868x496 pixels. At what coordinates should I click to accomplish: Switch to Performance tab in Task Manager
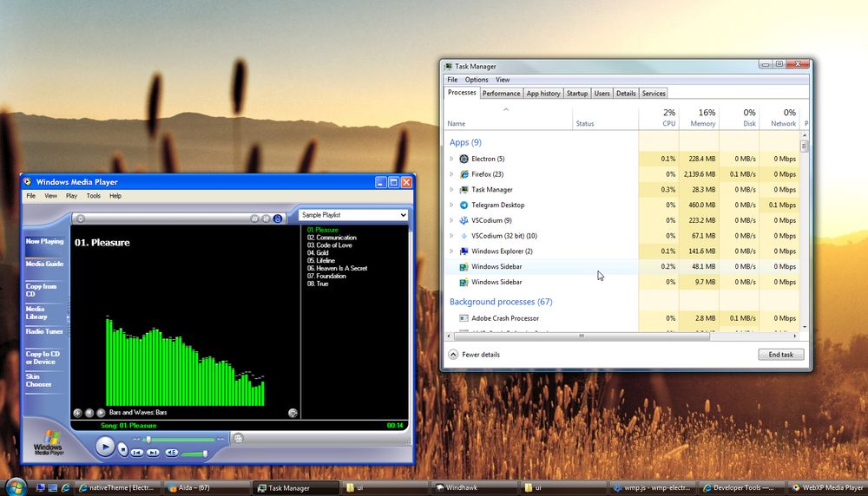[501, 94]
